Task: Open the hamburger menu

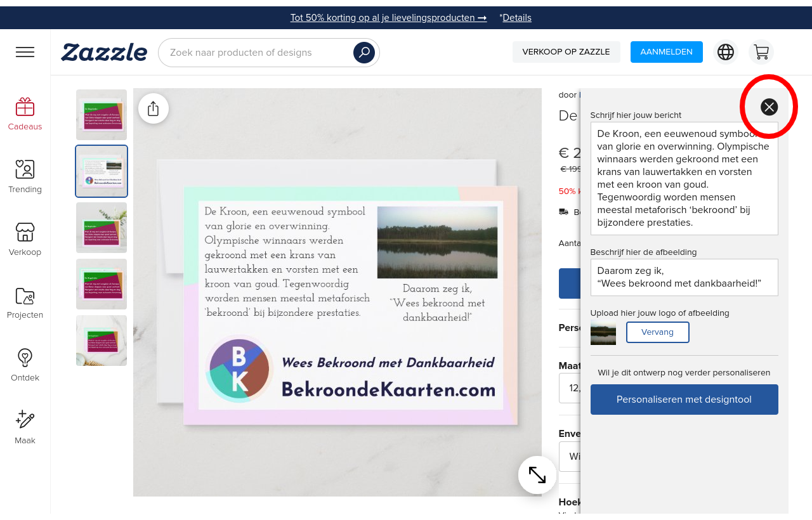Action: 25,52
